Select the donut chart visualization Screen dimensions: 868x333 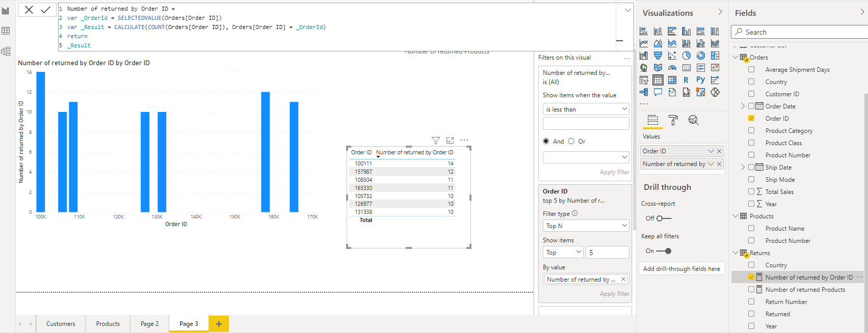click(701, 55)
